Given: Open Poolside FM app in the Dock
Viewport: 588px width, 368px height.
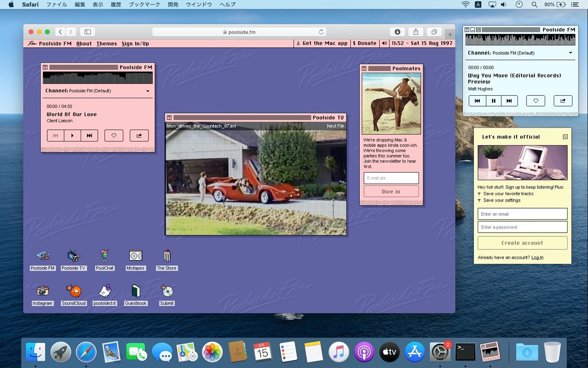Looking at the screenshot, I should [x=490, y=352].
